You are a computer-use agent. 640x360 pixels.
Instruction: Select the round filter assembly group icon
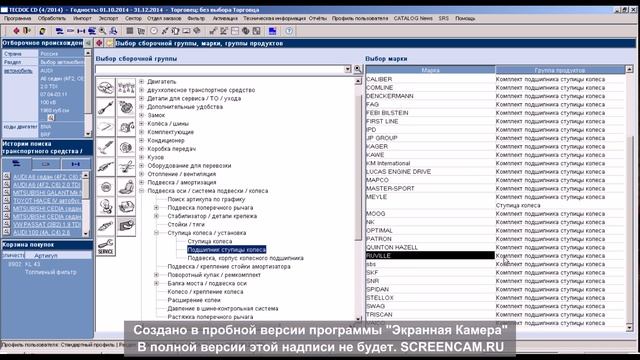tap(106, 187)
